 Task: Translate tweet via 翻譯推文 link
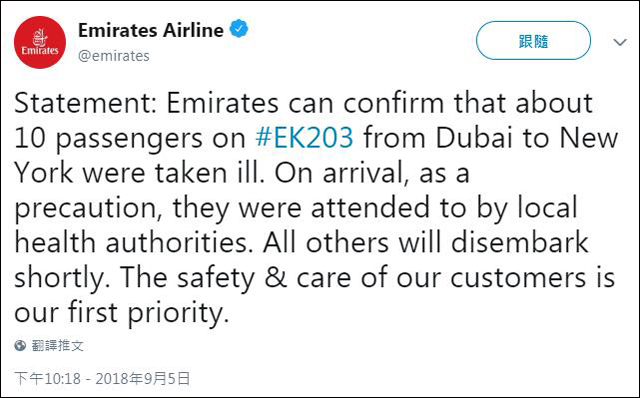pos(58,346)
